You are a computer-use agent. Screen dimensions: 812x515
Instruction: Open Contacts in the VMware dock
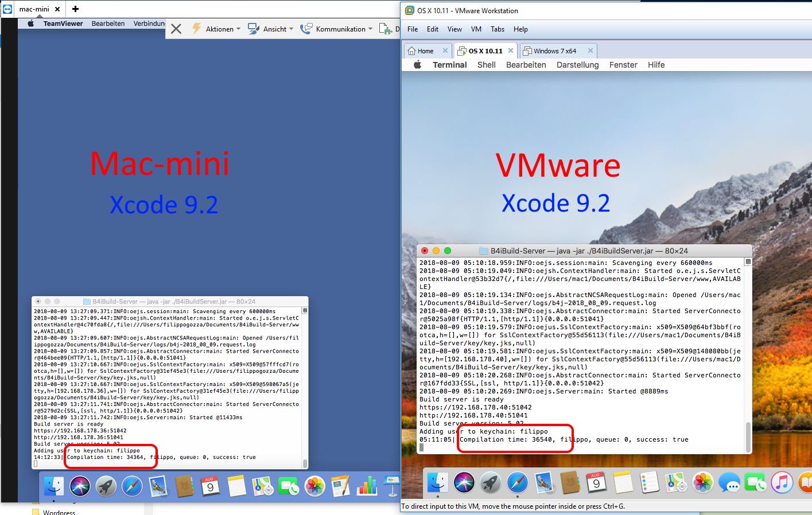coord(570,482)
